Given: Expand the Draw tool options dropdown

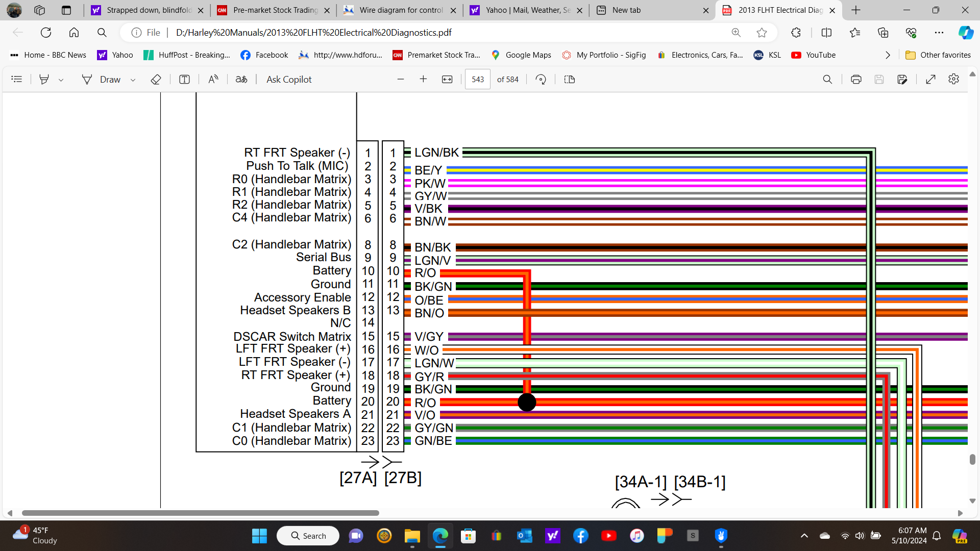Looking at the screenshot, I should click(x=133, y=80).
